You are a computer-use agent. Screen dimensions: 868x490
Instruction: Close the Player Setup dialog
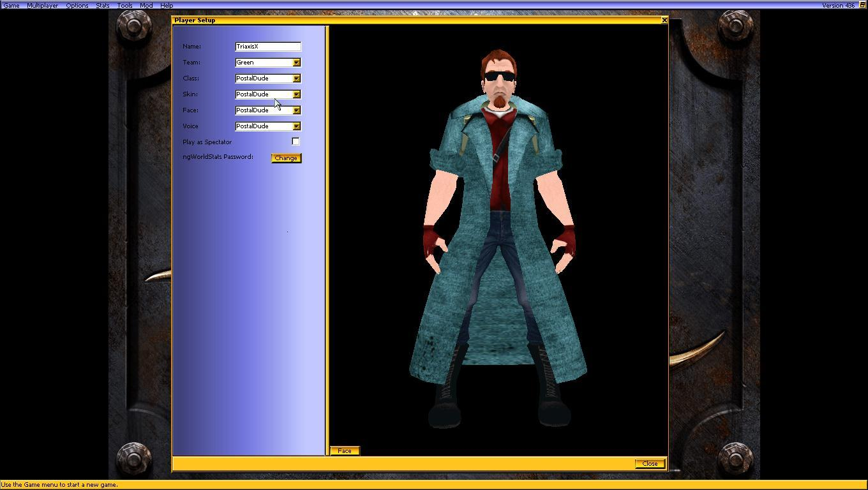coord(664,20)
